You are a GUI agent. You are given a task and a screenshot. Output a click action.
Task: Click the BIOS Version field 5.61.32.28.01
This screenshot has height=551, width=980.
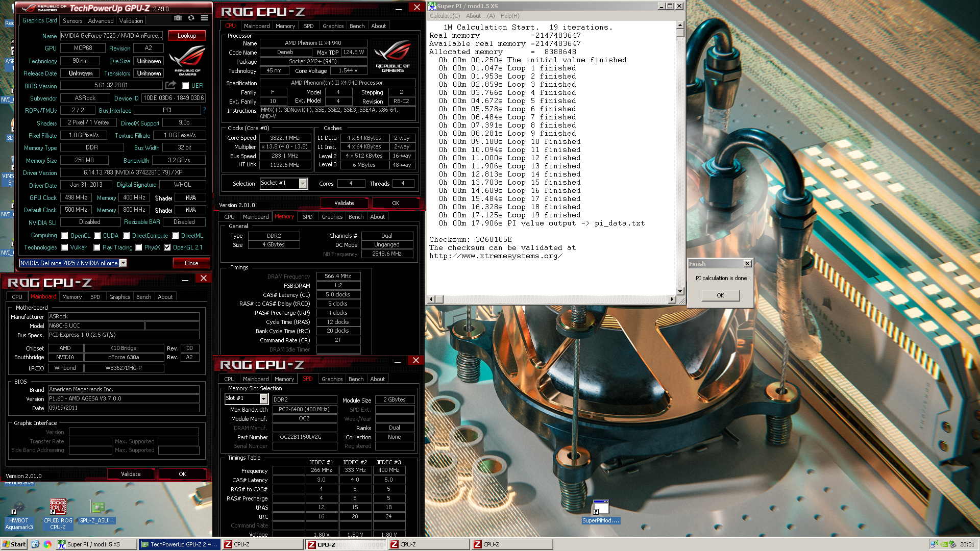pos(111,85)
